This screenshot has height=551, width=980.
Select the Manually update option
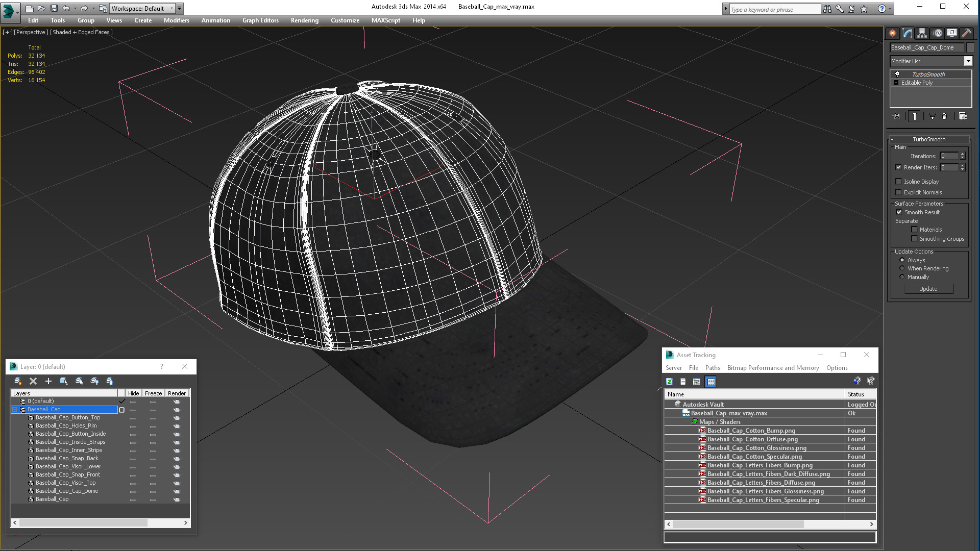tap(902, 277)
